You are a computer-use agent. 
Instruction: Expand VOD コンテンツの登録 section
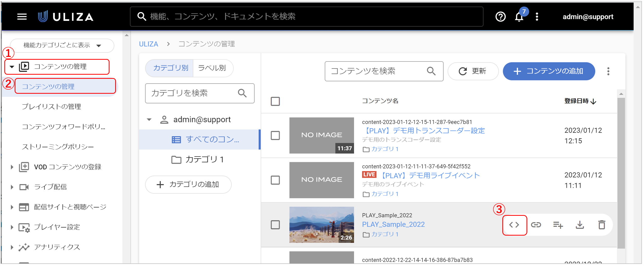coord(12,167)
